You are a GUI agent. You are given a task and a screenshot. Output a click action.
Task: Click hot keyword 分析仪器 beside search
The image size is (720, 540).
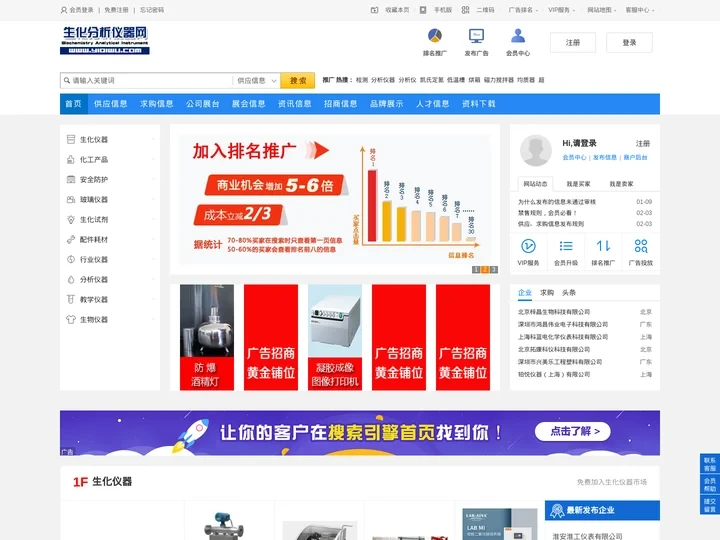tap(382, 80)
